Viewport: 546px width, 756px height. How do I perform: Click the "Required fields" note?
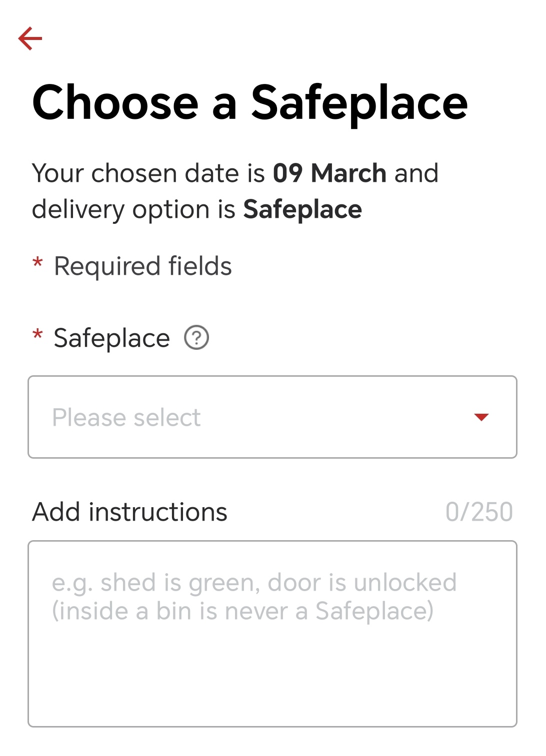(x=142, y=266)
